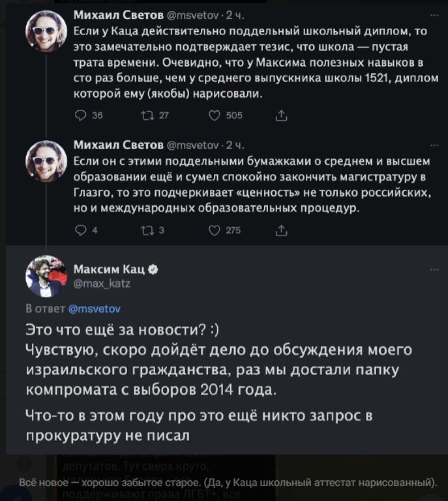Open Максим Кац profile avatar
The image size is (448, 501).
(46, 276)
